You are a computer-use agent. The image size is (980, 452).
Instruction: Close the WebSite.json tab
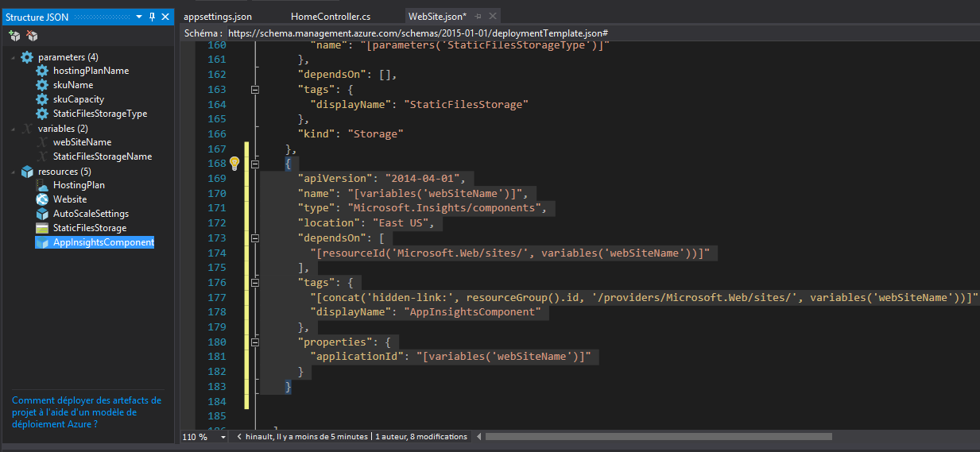point(493,16)
